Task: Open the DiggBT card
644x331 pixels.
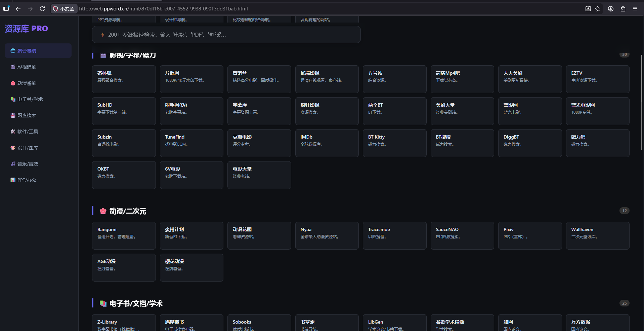Action: coord(530,143)
